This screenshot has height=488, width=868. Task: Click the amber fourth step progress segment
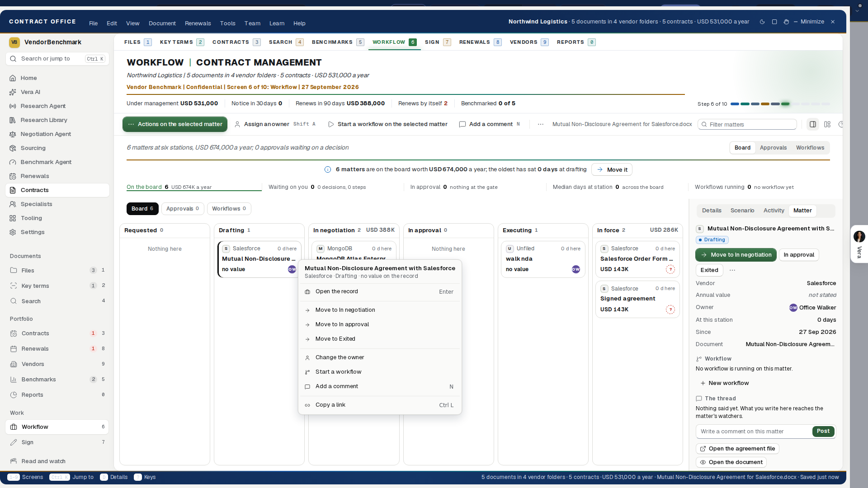click(x=765, y=104)
